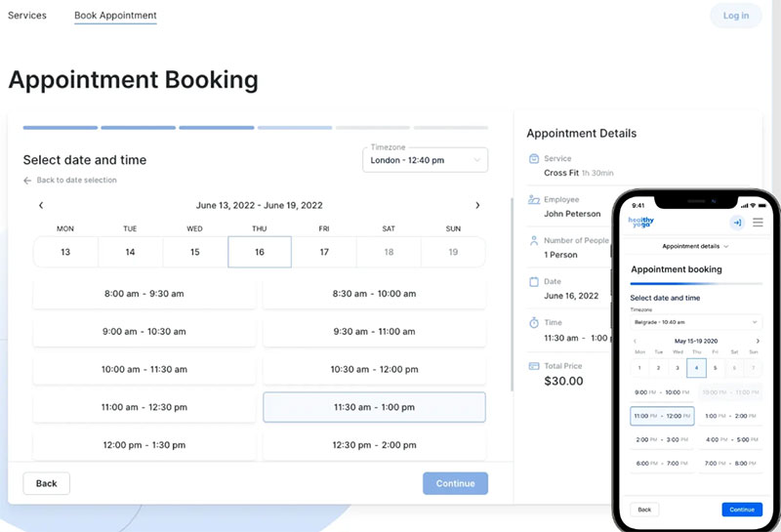Click the Service bag icon
Viewport: 781px width, 532px height.
click(533, 159)
